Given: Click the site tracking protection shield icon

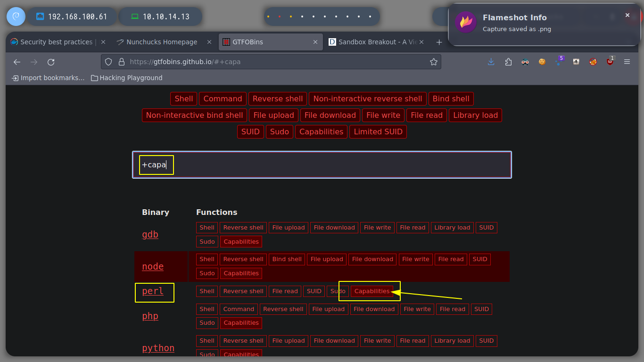Looking at the screenshot, I should coord(108,62).
